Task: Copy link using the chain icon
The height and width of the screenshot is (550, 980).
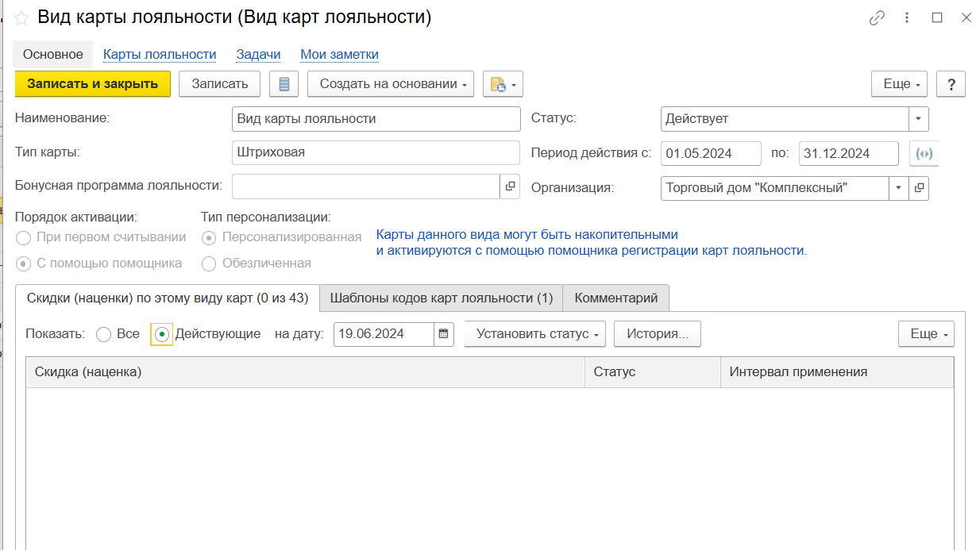Action: [877, 18]
